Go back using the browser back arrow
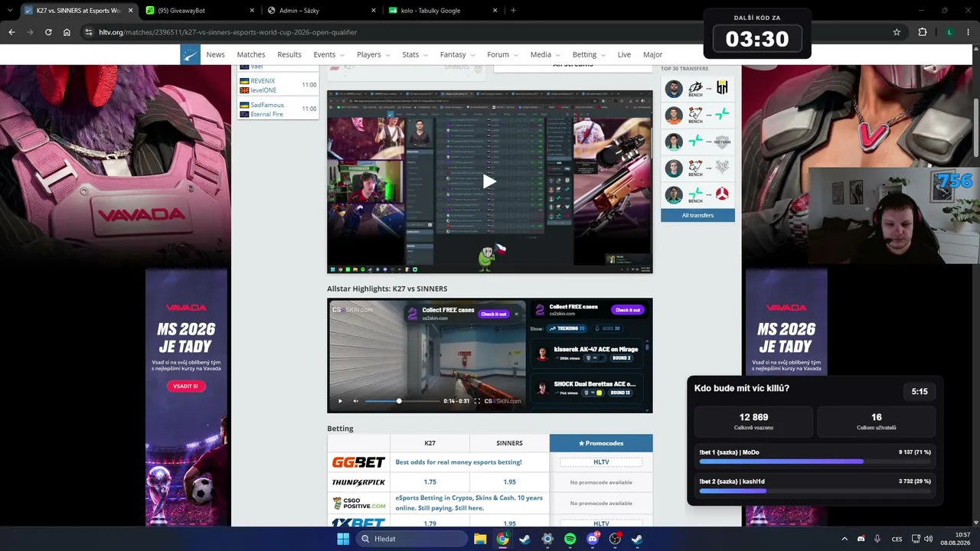This screenshot has width=980, height=551. pyautogui.click(x=11, y=32)
